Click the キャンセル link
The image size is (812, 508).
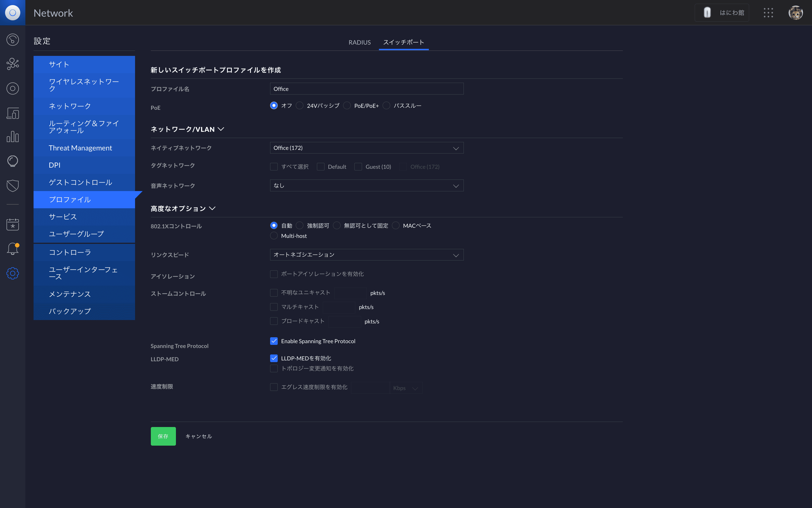coord(199,436)
